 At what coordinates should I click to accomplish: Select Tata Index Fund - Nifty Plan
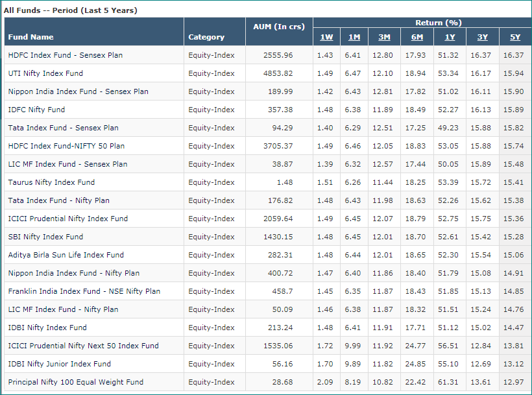pos(58,200)
